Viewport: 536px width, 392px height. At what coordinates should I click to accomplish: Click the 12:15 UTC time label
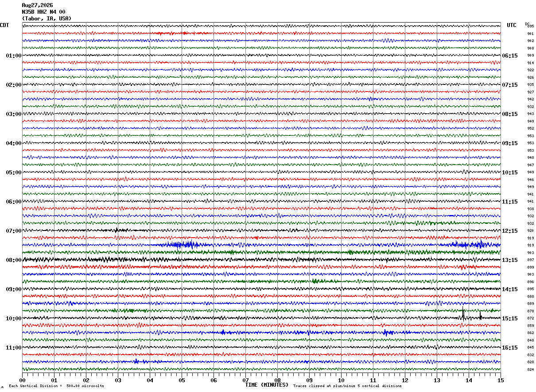point(510,231)
